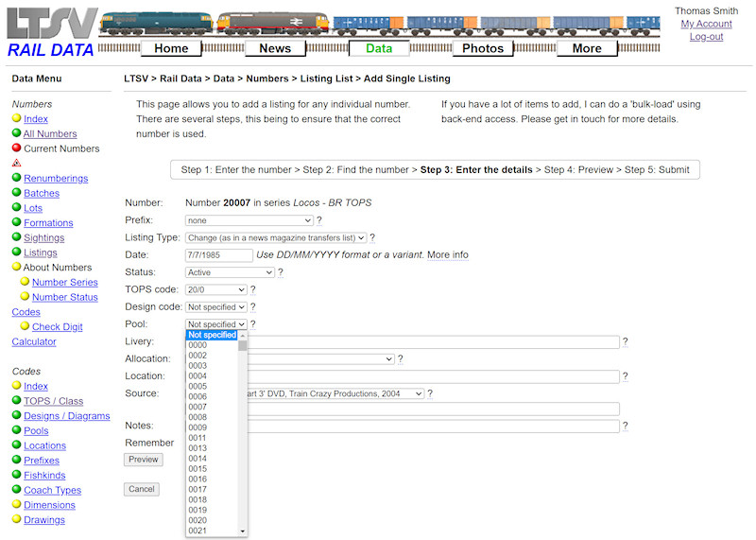The width and height of the screenshot is (756, 540).
Task: Click the green bullet beside Renumberings
Action: (16, 178)
